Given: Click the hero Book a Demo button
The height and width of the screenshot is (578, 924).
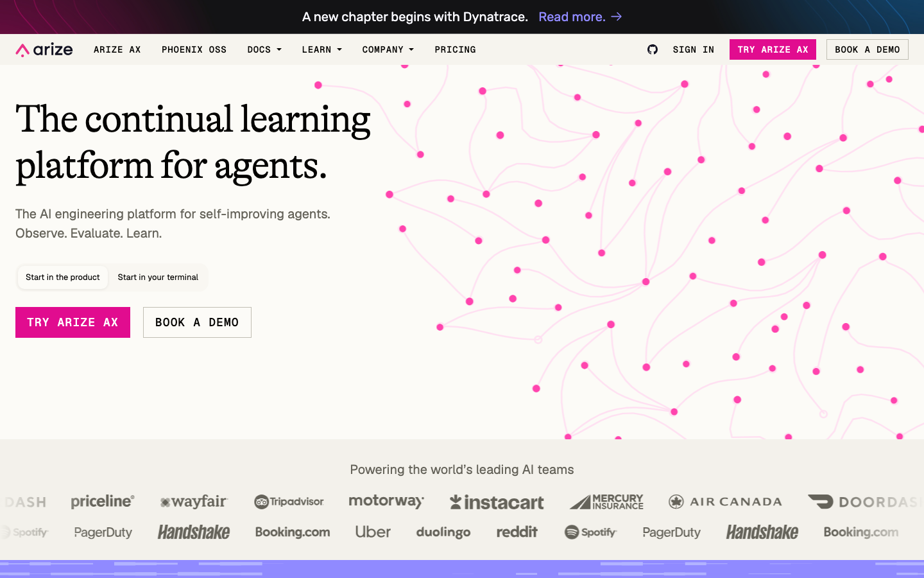Looking at the screenshot, I should [x=197, y=322].
